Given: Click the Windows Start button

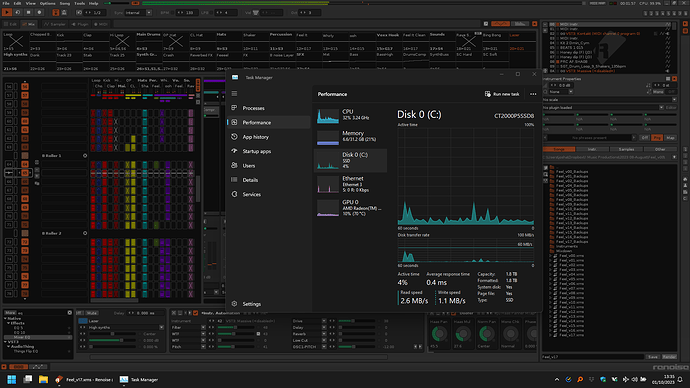Looking at the screenshot, I should tap(11, 379).
